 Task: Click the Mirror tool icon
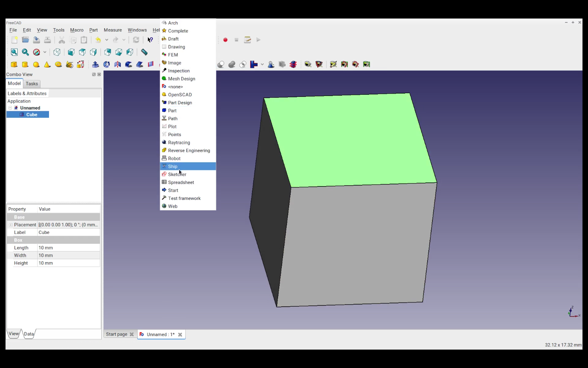118,65
